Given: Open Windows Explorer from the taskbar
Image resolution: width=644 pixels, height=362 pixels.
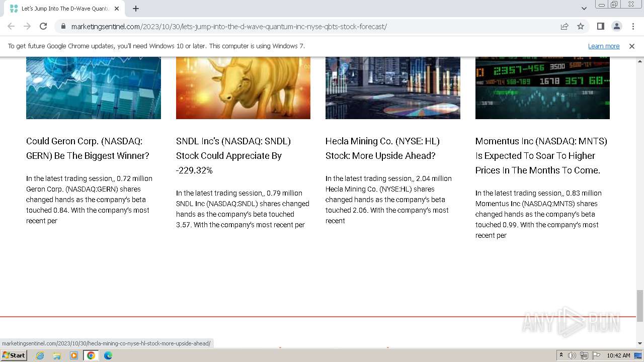Looking at the screenshot, I should coord(57,355).
